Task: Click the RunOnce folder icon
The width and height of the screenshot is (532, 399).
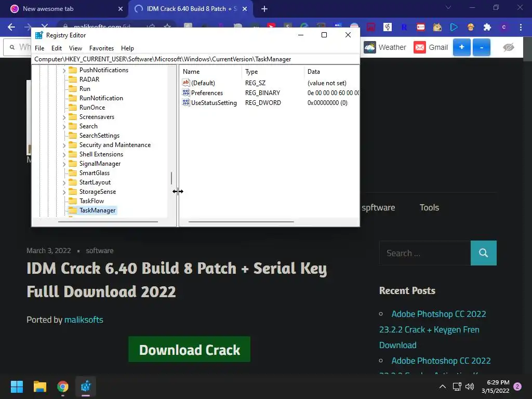Action: pyautogui.click(x=73, y=107)
